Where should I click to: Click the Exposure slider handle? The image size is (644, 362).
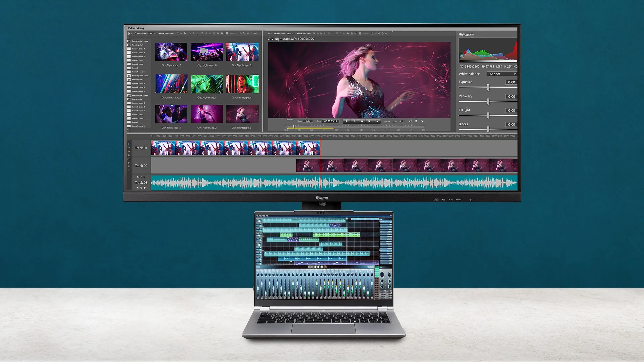pyautogui.click(x=488, y=87)
